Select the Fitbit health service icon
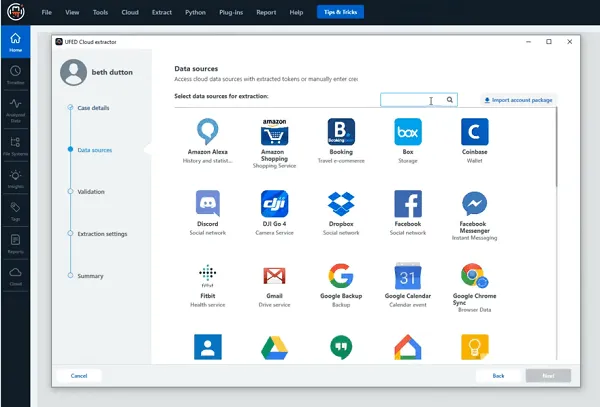The image size is (600, 407). (207, 275)
